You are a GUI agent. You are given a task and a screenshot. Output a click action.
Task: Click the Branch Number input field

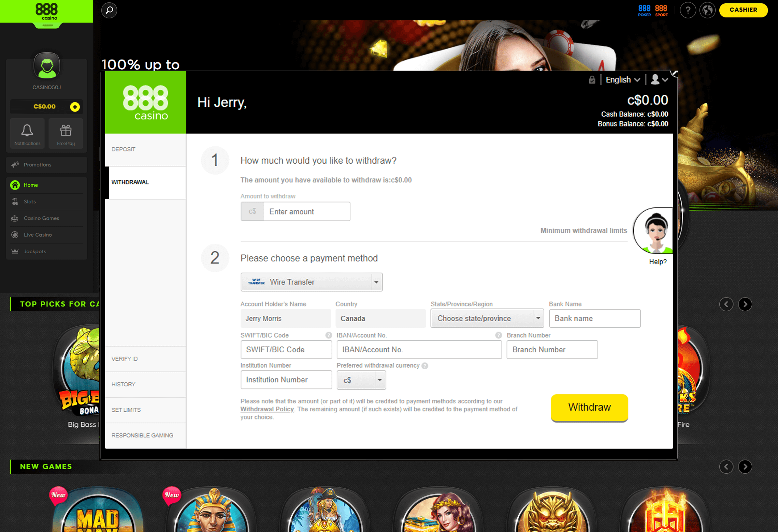[x=552, y=350]
